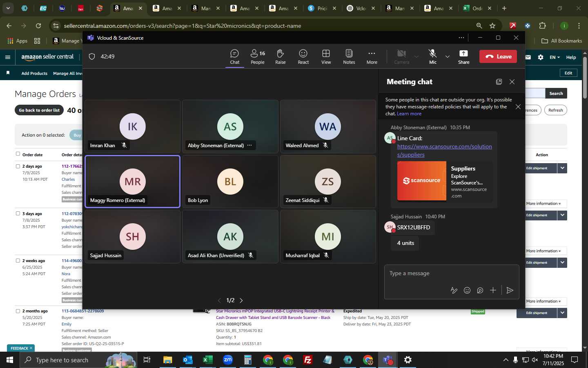Select the 2 months ago order checkbox
The width and height of the screenshot is (588, 368).
18,311
